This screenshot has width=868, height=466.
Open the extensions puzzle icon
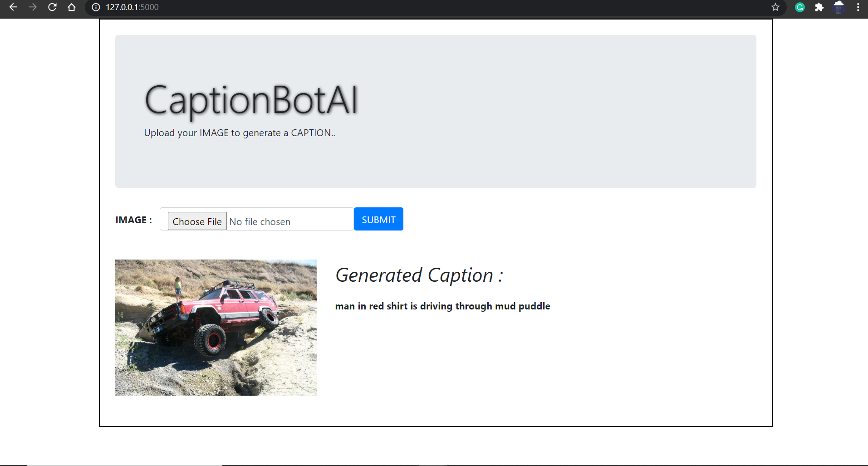click(819, 7)
